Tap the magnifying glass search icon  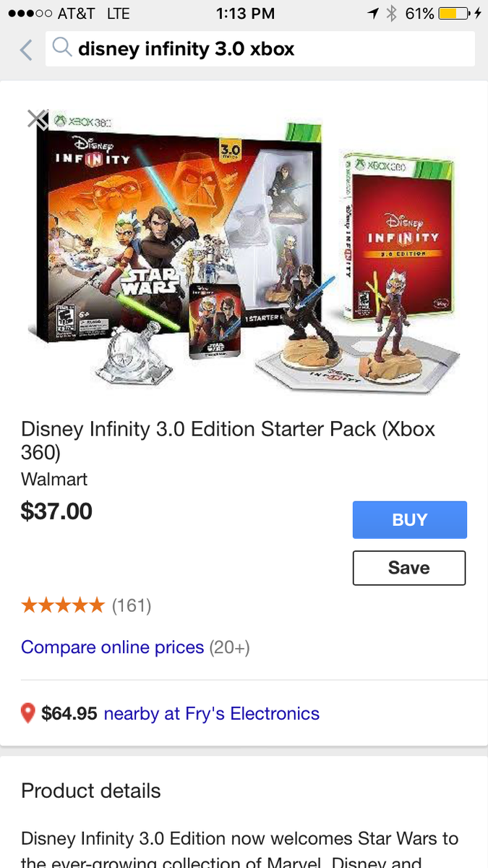pos(63,48)
